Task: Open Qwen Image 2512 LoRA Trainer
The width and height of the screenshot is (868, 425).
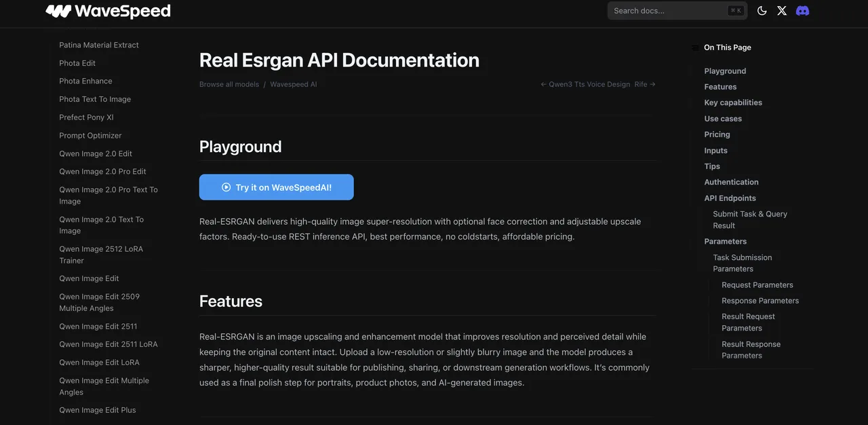Action: pos(101,255)
